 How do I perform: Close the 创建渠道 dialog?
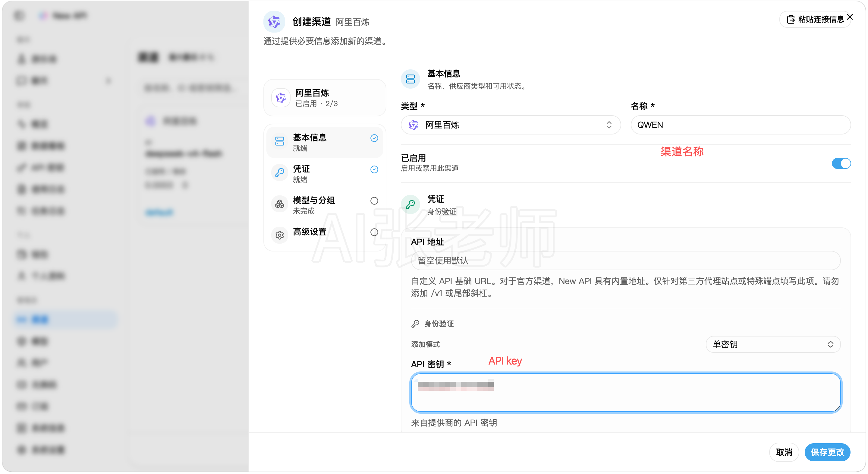850,17
